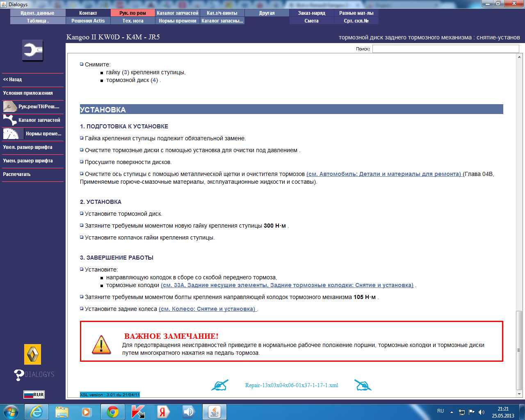The image size is (525, 420).
Task: Open the Windows Start menu
Action: (x=11, y=412)
